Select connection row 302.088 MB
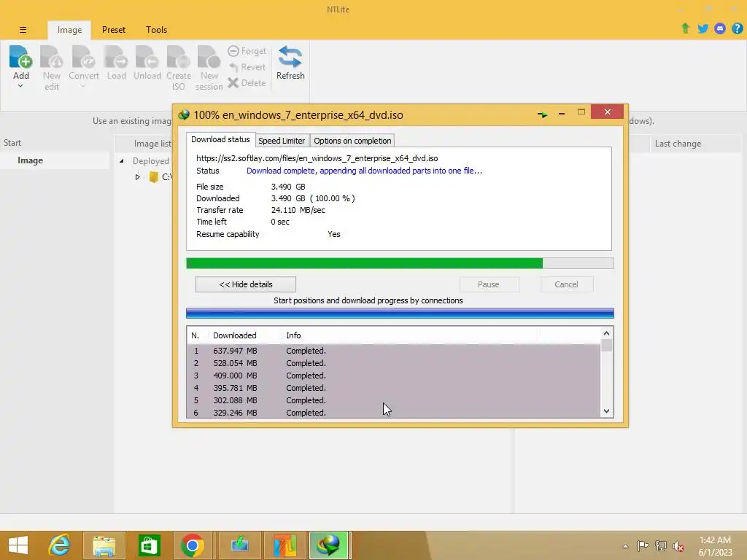The height and width of the screenshot is (560, 747). pos(393,400)
